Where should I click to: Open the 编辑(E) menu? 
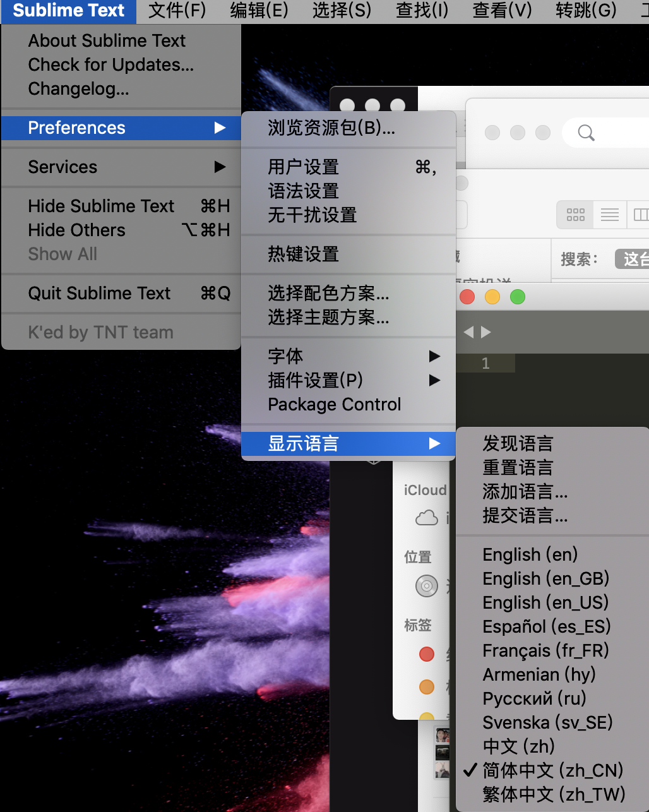pyautogui.click(x=259, y=11)
